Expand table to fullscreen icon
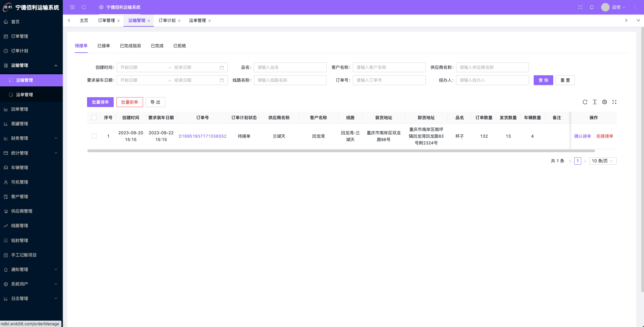The height and width of the screenshot is (327, 644). coord(614,102)
